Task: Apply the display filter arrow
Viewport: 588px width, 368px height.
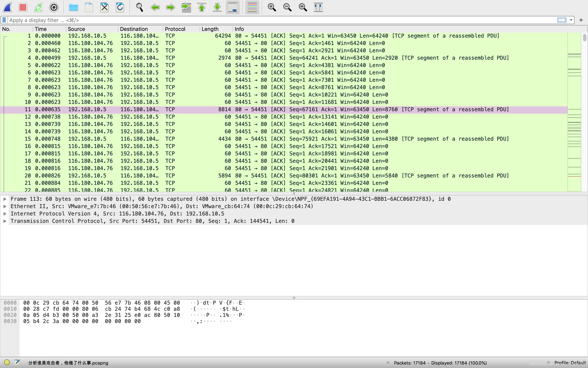Action: [x=561, y=20]
